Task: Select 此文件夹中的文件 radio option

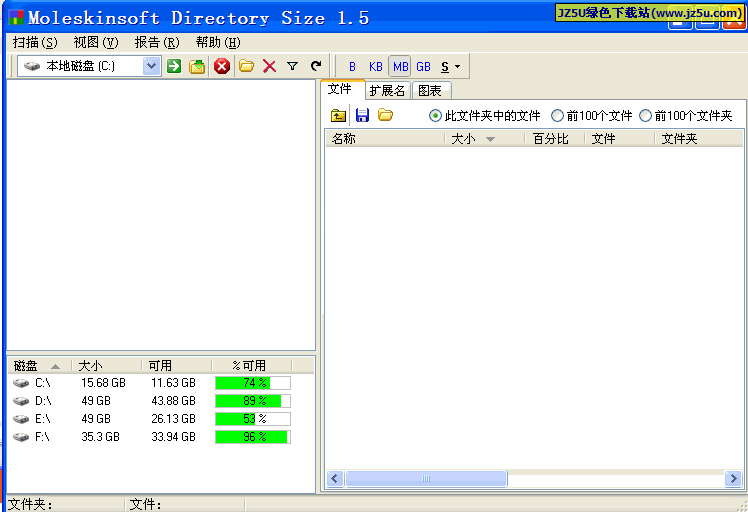Action: click(485, 115)
